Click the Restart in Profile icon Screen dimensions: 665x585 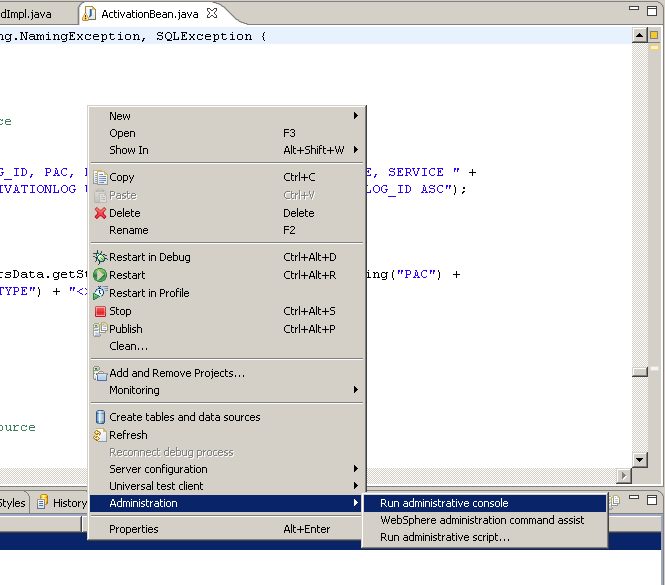[100, 293]
